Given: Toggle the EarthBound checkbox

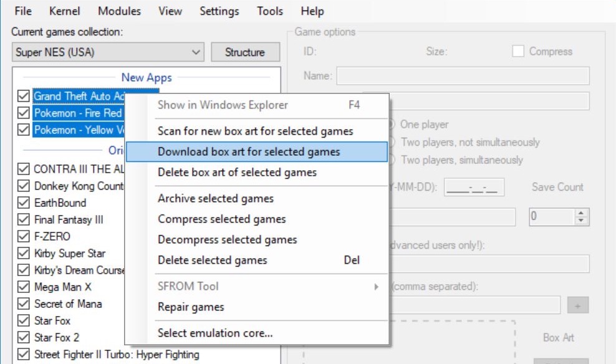Looking at the screenshot, I should click(x=24, y=203).
